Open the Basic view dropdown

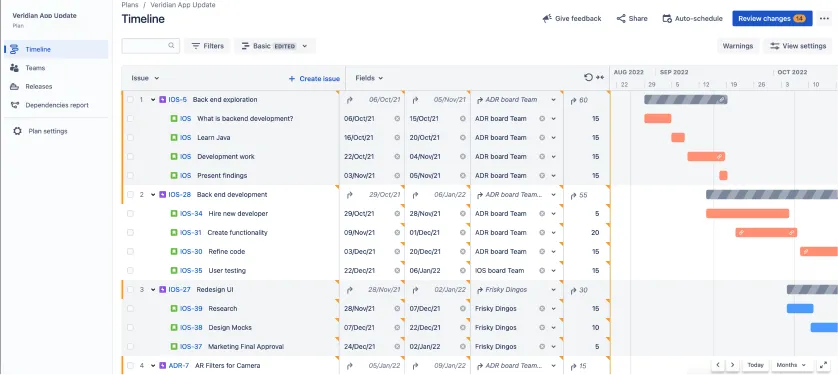tap(274, 46)
